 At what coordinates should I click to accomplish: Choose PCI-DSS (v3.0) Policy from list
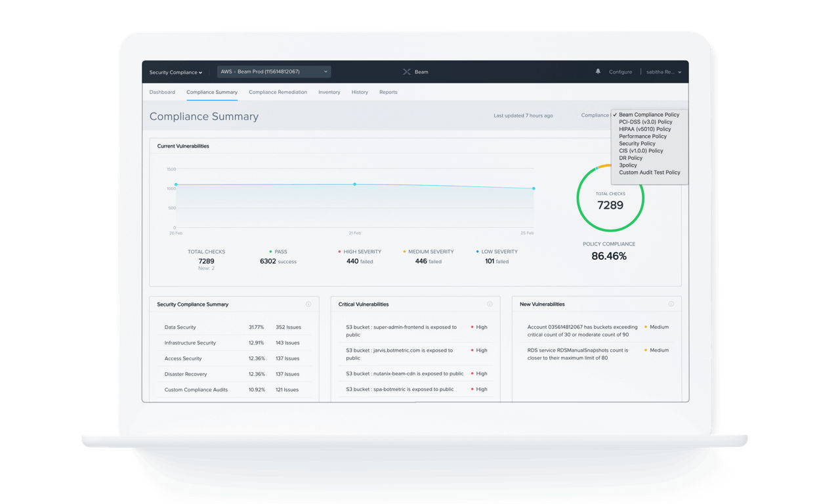pos(645,122)
